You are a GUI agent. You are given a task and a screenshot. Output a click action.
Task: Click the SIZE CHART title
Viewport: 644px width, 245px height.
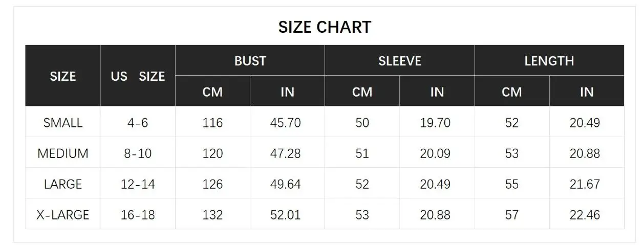325,27
